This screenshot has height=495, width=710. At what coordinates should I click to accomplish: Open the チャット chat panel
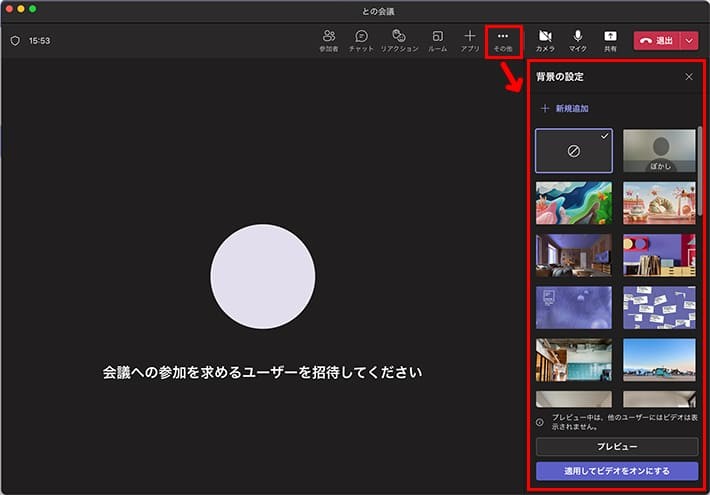point(361,41)
